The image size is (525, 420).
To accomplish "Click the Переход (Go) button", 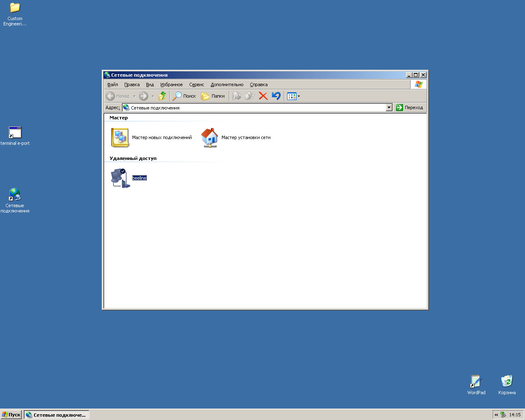I will [x=409, y=107].
